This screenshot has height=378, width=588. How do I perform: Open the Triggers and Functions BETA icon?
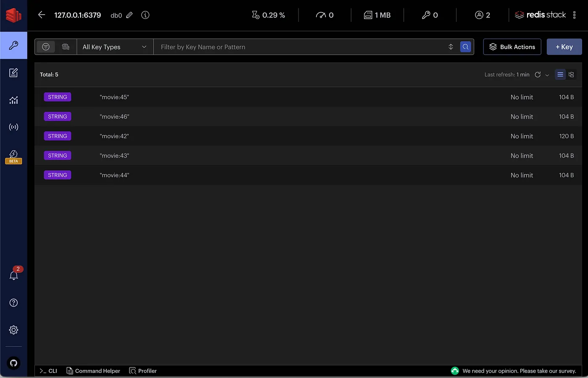point(13,155)
